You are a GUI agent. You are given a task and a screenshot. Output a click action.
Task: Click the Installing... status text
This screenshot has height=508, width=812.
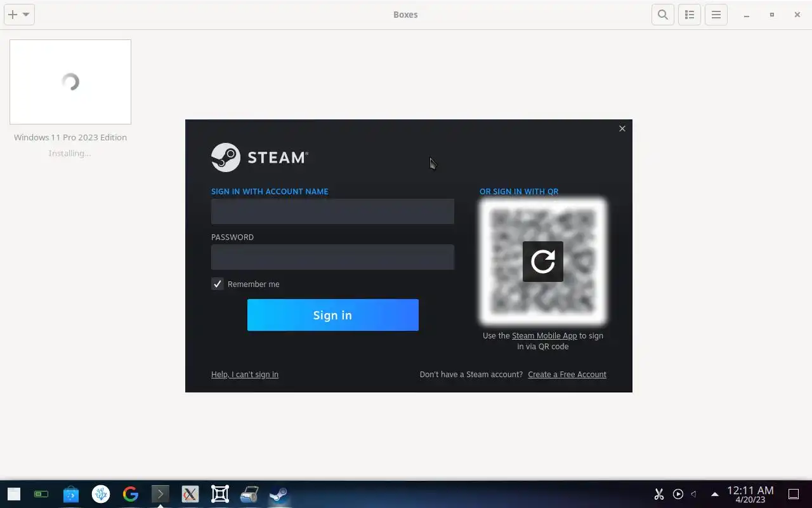pos(70,153)
